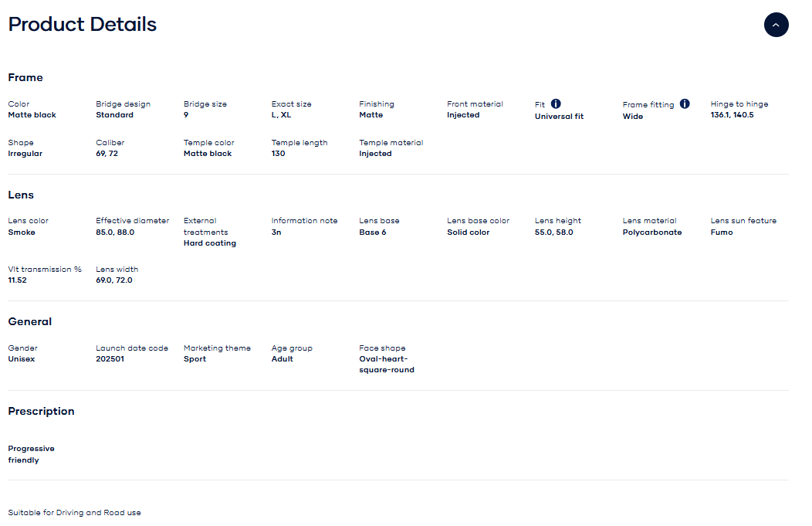Click the Prescription section heading
This screenshot has height=526, width=812.
(x=41, y=411)
